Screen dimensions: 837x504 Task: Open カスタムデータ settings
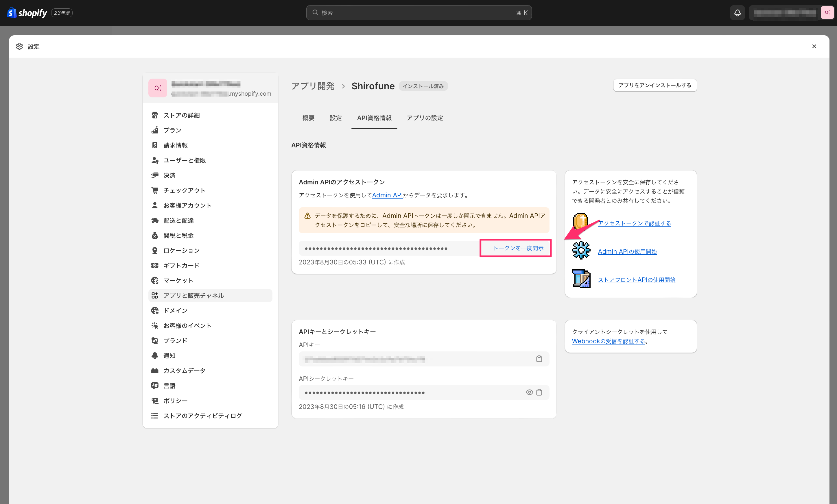pos(210,370)
